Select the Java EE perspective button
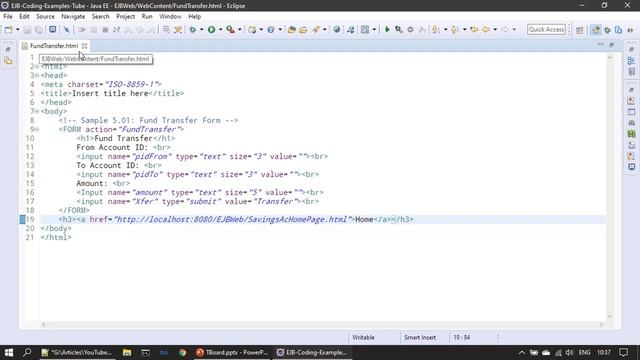 (596, 30)
